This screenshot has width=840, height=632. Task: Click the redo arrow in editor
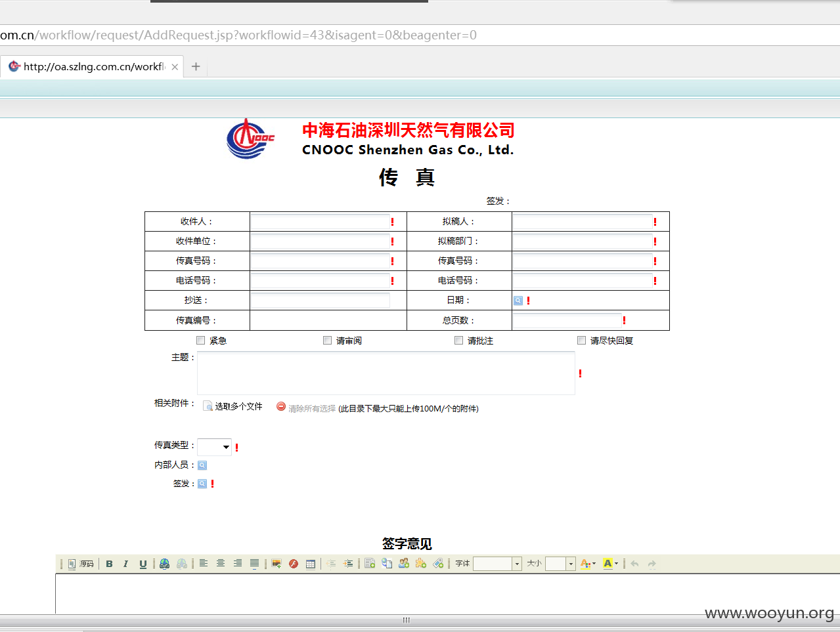point(652,564)
